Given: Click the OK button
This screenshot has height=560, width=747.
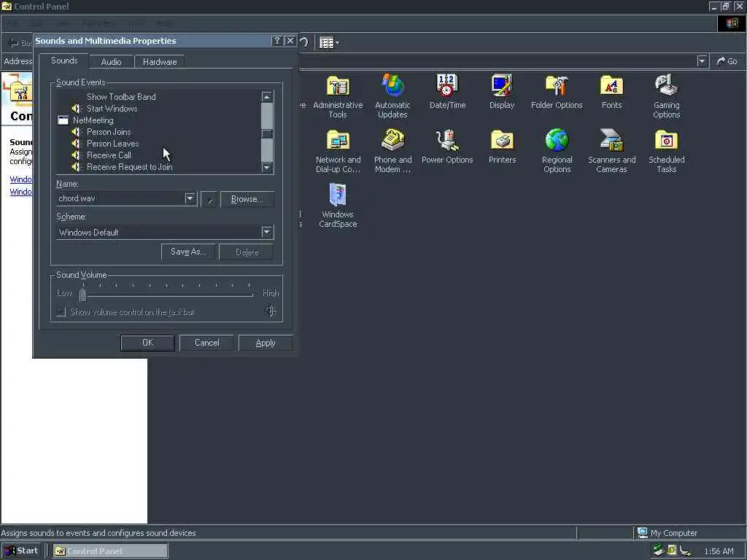Looking at the screenshot, I should point(147,343).
